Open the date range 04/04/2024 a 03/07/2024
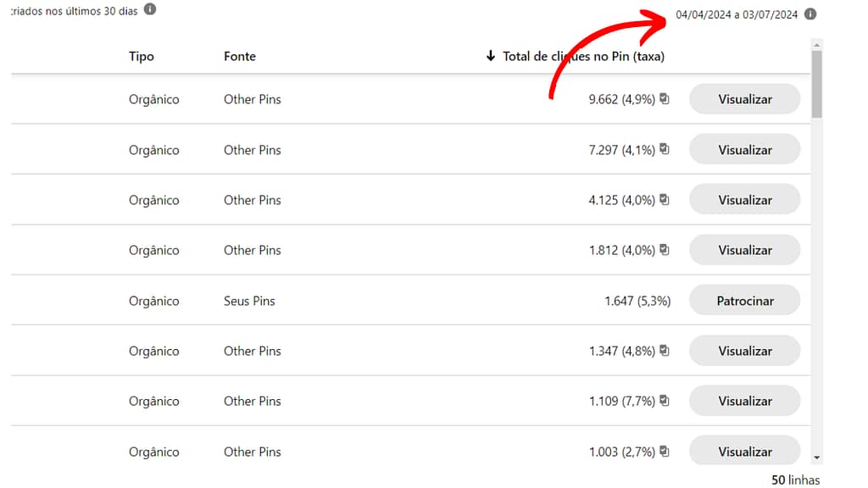868x488 pixels. click(x=736, y=14)
